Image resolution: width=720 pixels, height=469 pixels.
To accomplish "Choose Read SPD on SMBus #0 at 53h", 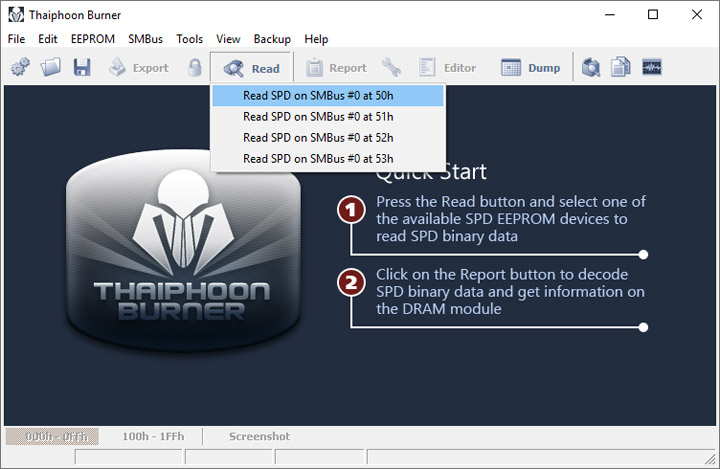I will click(x=328, y=159).
